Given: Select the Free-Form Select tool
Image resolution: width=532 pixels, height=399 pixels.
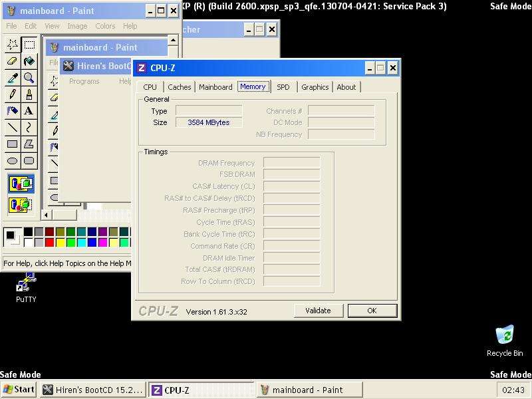Looking at the screenshot, I should 12,45.
